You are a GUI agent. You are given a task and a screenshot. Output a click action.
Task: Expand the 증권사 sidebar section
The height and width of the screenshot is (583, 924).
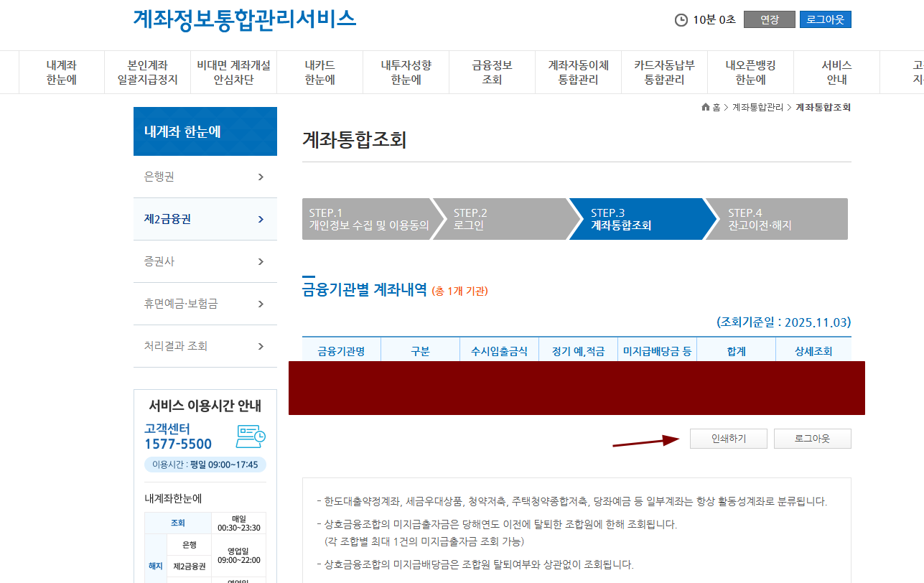(205, 261)
